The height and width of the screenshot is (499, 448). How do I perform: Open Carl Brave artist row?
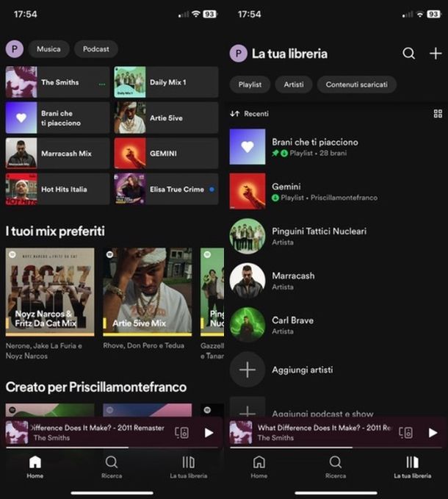(336, 325)
